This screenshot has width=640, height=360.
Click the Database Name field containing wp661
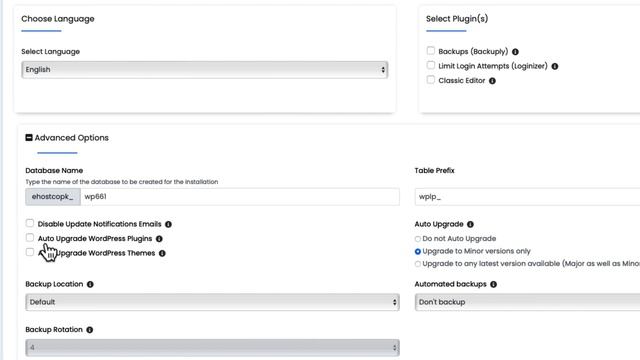[240, 197]
